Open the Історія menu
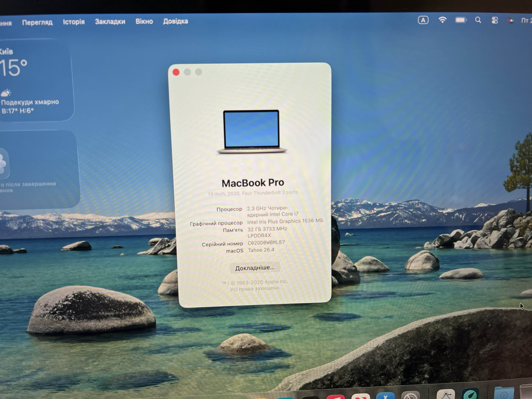This screenshot has width=532, height=399. pos(74,22)
